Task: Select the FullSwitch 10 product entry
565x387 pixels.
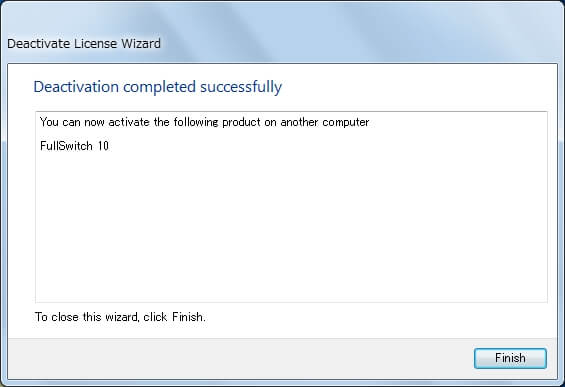Action: click(x=74, y=146)
